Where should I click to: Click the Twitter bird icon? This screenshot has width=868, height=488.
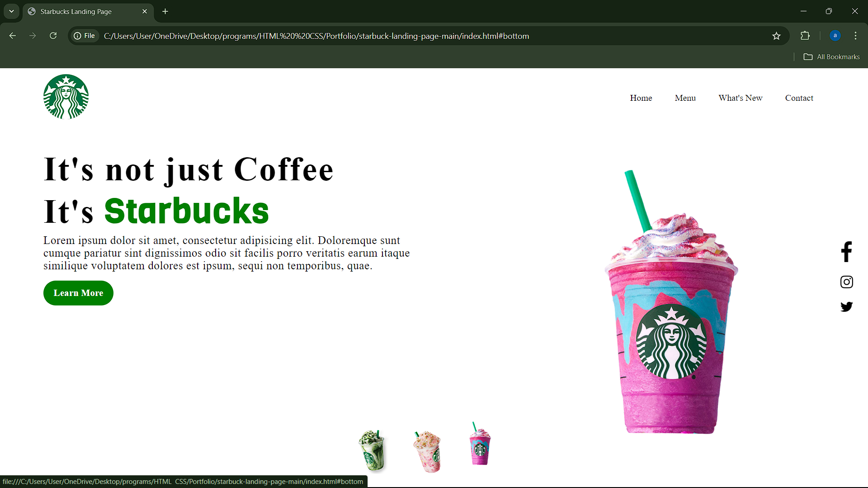(846, 307)
